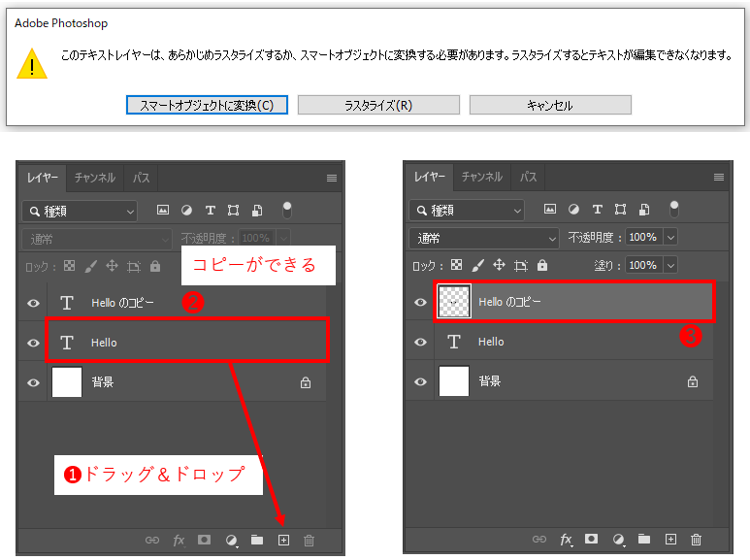This screenshot has height=560, width=750.
Task: Select レイヤー tab in left panel
Action: [42, 178]
